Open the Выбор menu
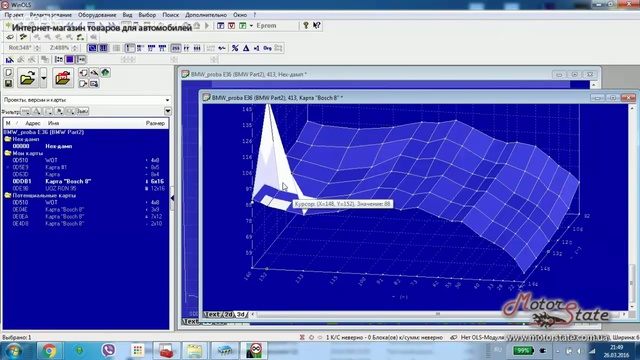Image resolution: width=640 pixels, height=360 pixels. point(147,15)
